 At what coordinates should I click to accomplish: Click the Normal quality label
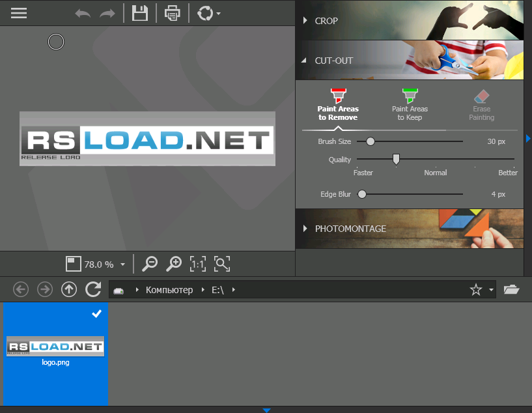(x=436, y=173)
